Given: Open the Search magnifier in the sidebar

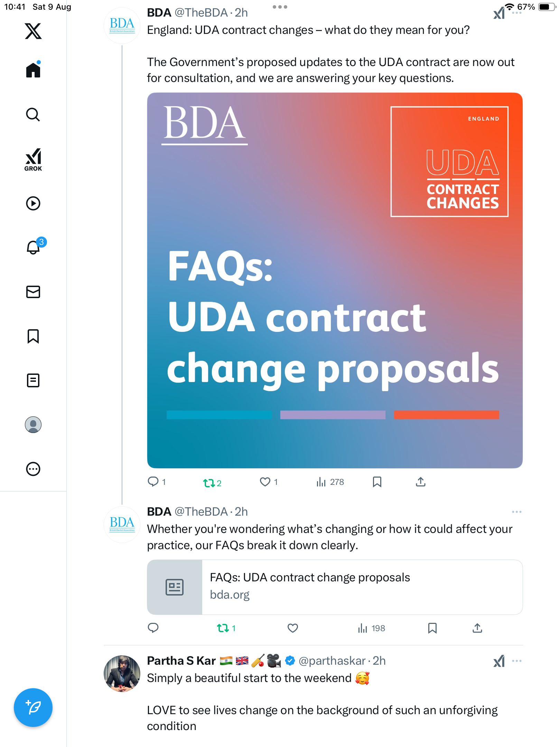Looking at the screenshot, I should pyautogui.click(x=33, y=114).
